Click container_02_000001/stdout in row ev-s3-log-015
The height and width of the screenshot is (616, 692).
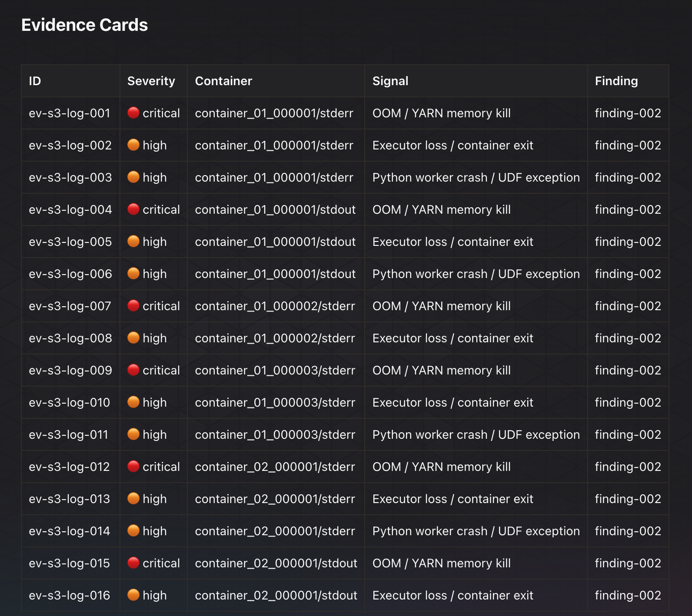pos(276,563)
